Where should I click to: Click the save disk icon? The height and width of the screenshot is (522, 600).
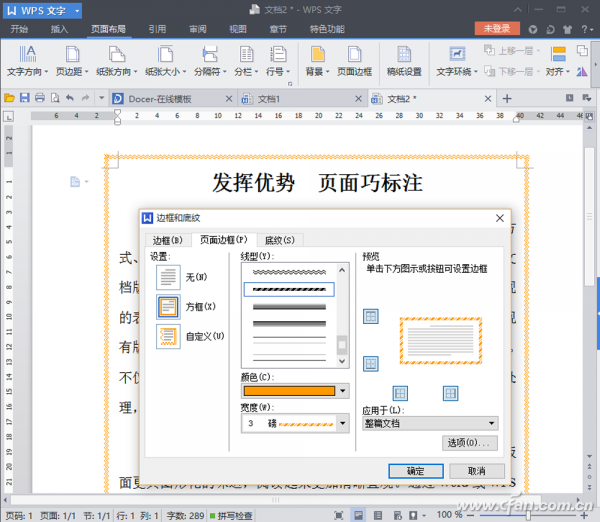pos(24,98)
